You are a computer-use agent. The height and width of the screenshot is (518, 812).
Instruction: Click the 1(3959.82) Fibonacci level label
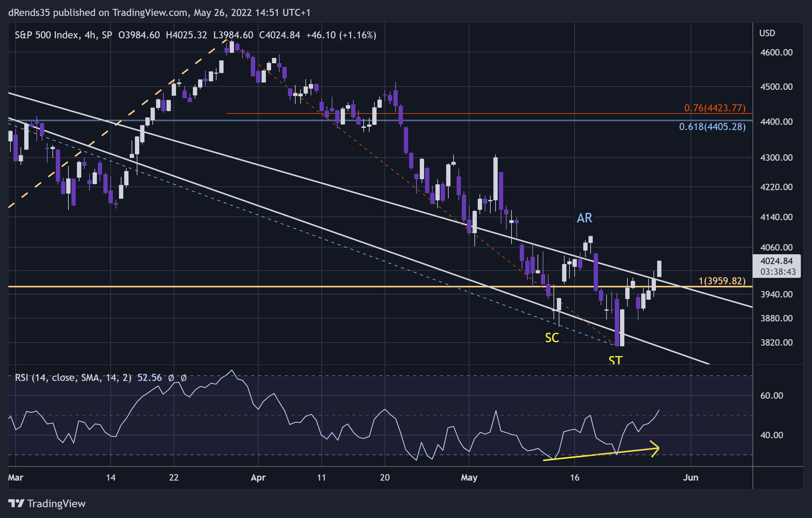pyautogui.click(x=722, y=281)
